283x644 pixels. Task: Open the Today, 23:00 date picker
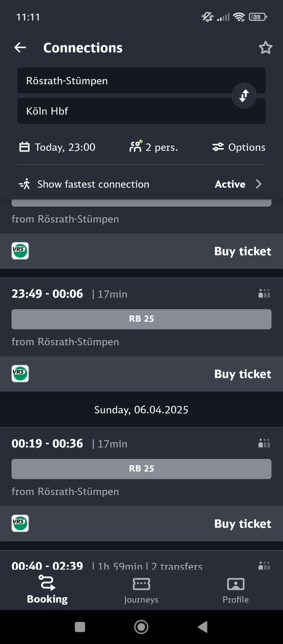click(x=58, y=147)
